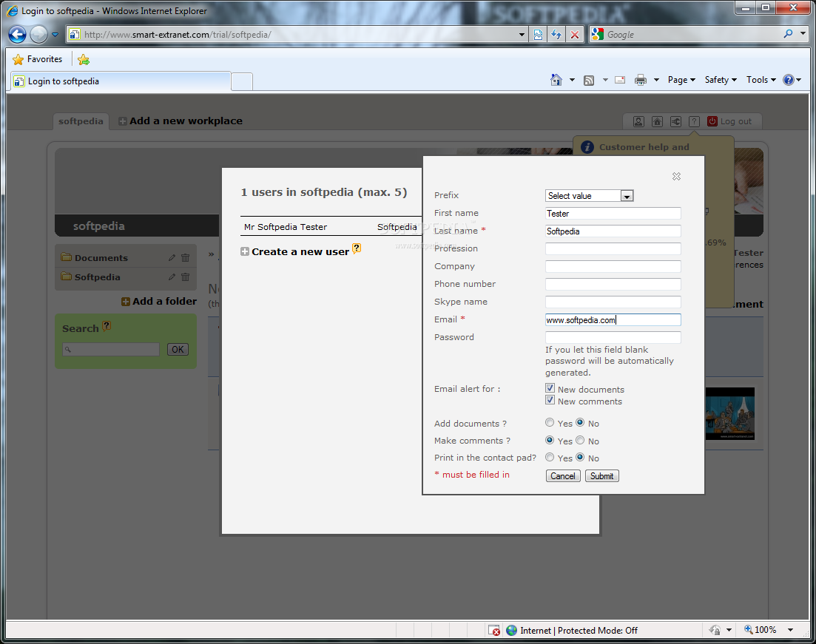
Task: Select No for Make comments
Action: [x=580, y=440]
